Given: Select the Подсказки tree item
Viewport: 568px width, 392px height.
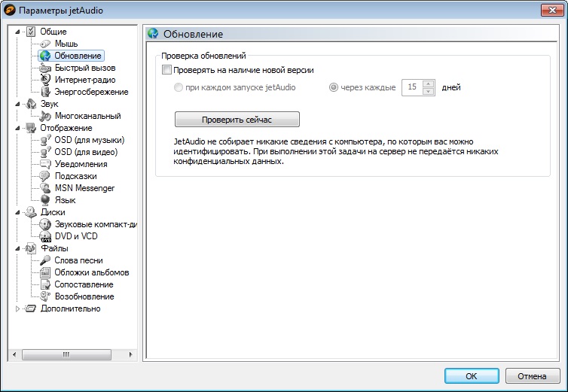Looking at the screenshot, I should tap(76, 176).
